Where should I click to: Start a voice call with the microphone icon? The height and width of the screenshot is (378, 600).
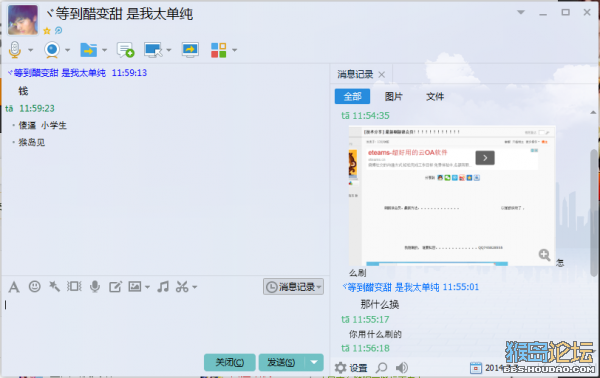15,50
